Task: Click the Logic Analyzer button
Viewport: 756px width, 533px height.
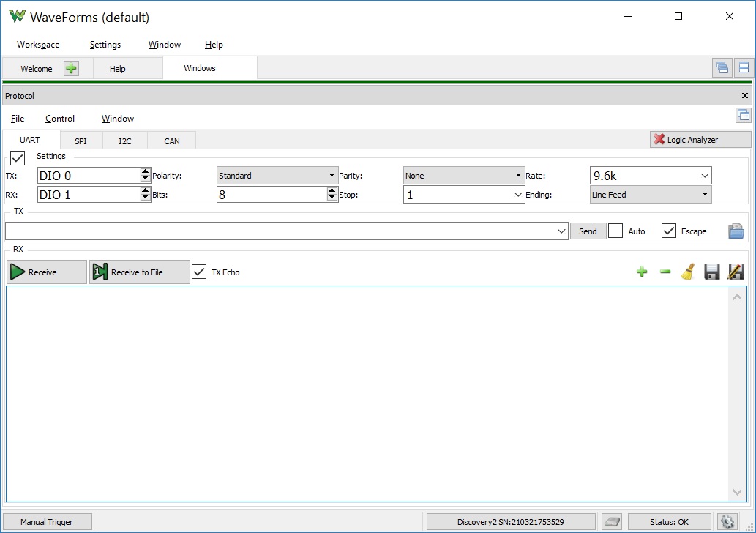Action: 700,140
